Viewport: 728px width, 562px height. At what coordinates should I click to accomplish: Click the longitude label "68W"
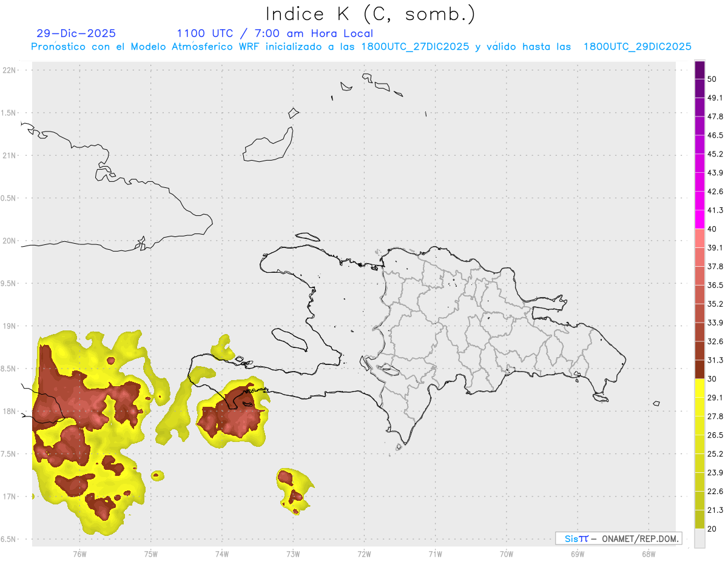tap(649, 554)
